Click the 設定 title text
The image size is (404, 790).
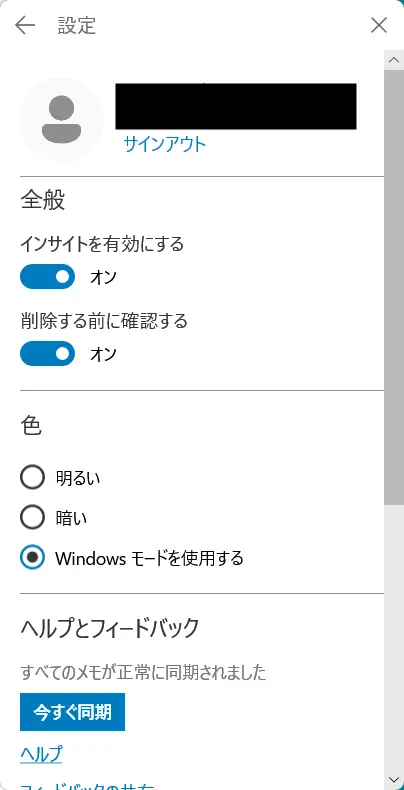tap(77, 26)
